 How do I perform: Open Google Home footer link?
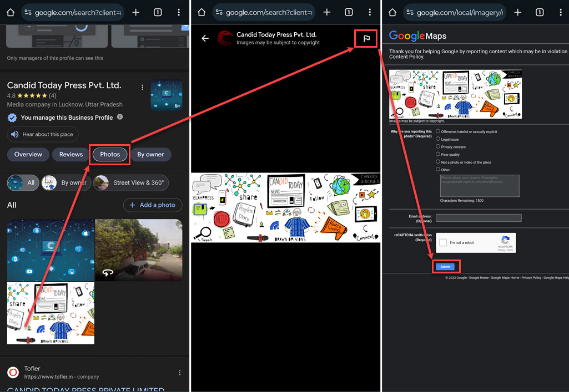point(479,278)
